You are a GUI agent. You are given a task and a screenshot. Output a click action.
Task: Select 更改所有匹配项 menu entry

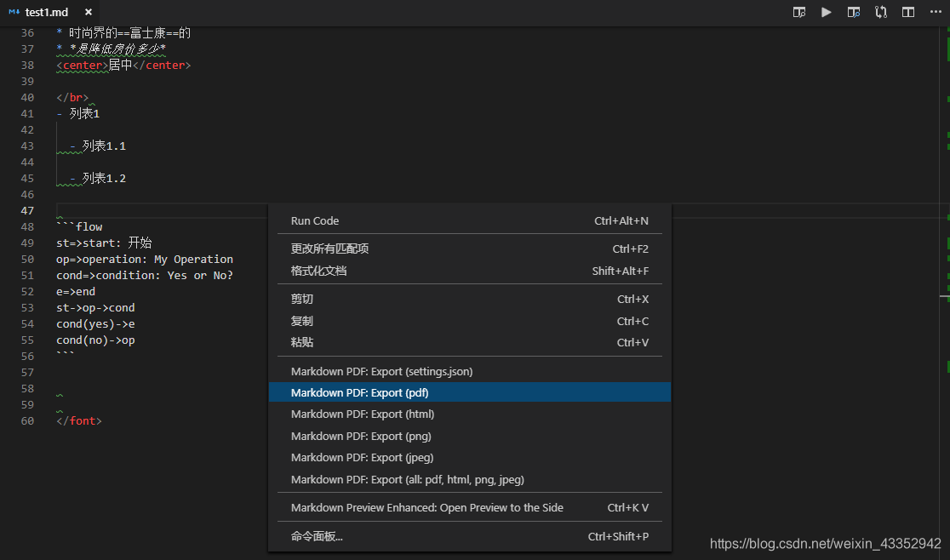point(470,249)
